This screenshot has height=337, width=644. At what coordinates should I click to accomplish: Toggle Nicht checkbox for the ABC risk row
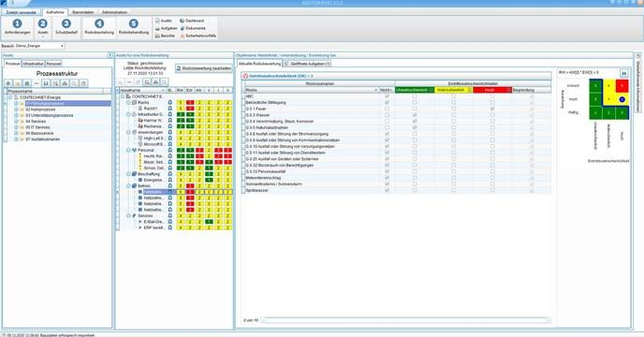[387, 96]
